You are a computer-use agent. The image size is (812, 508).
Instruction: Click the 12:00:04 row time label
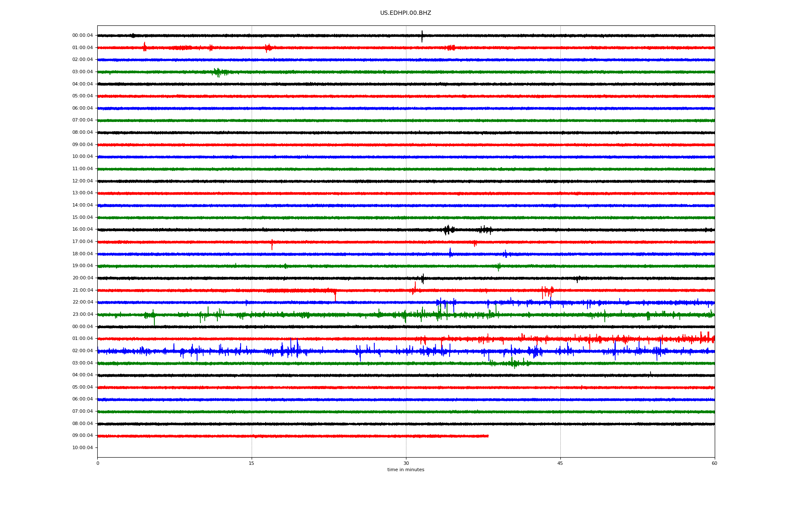click(82, 181)
